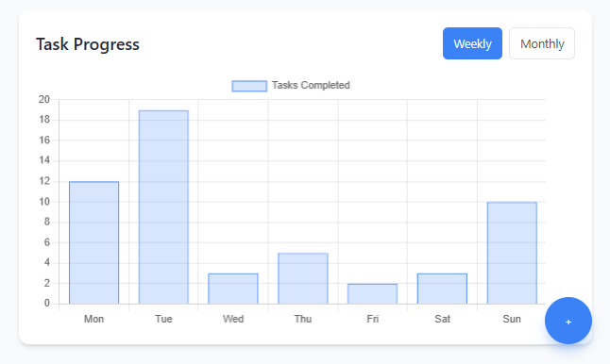Click the Thu bar
The height and width of the screenshot is (364, 610).
tap(303, 278)
